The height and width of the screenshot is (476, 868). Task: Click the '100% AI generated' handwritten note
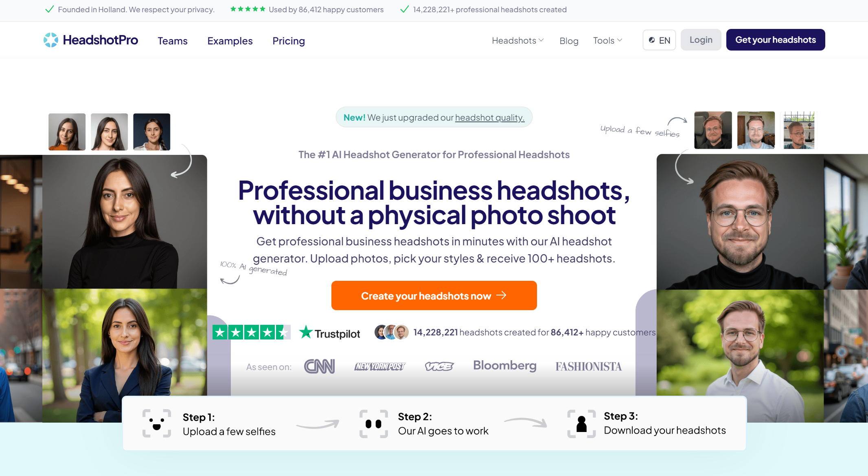254,268
